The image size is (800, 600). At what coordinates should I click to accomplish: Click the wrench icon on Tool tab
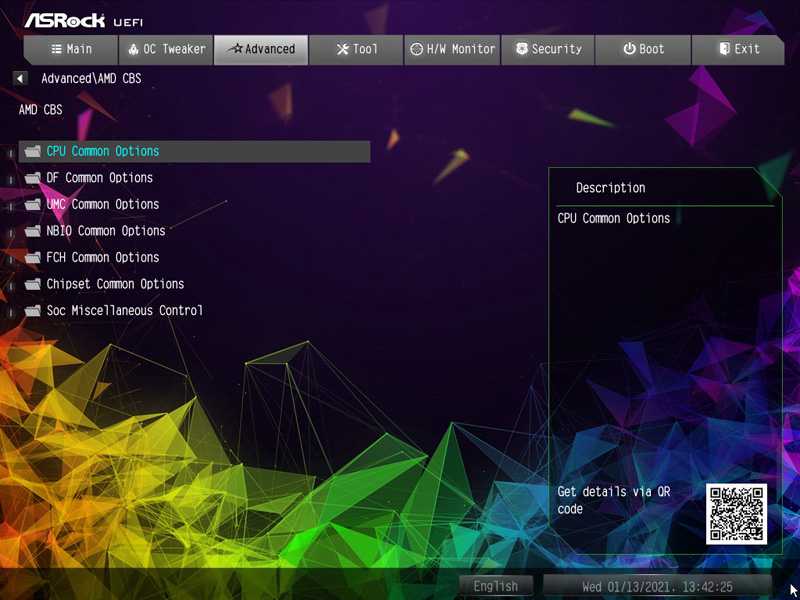point(343,49)
